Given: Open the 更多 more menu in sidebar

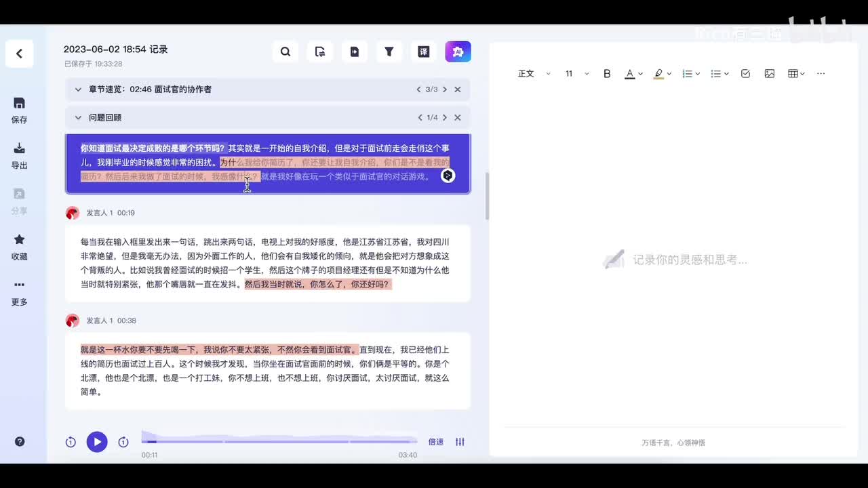Looking at the screenshot, I should coord(20,285).
